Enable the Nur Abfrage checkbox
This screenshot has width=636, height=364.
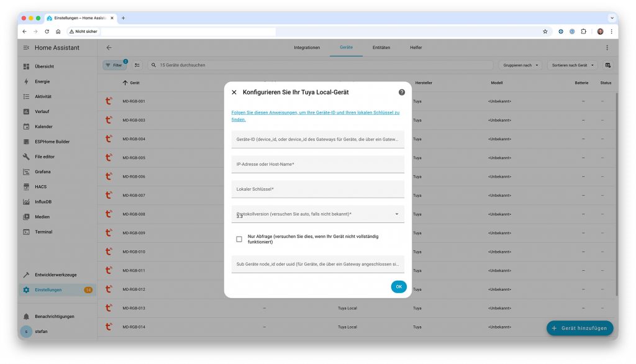[x=239, y=239]
